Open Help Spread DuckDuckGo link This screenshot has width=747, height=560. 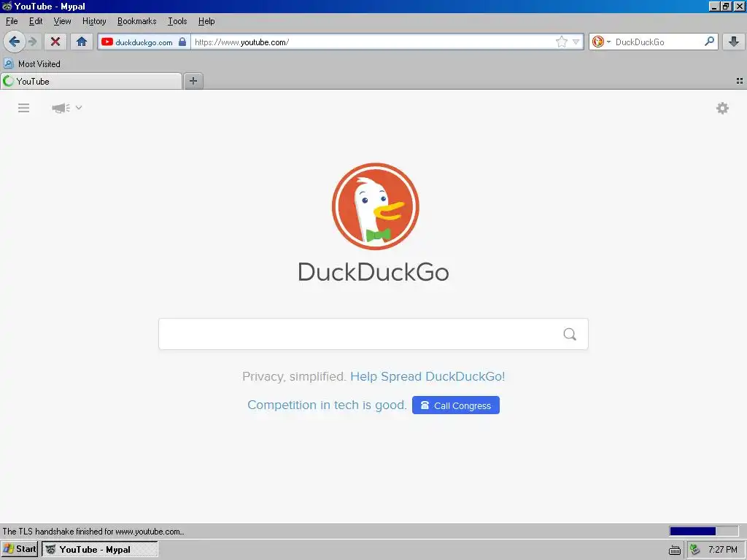427,376
